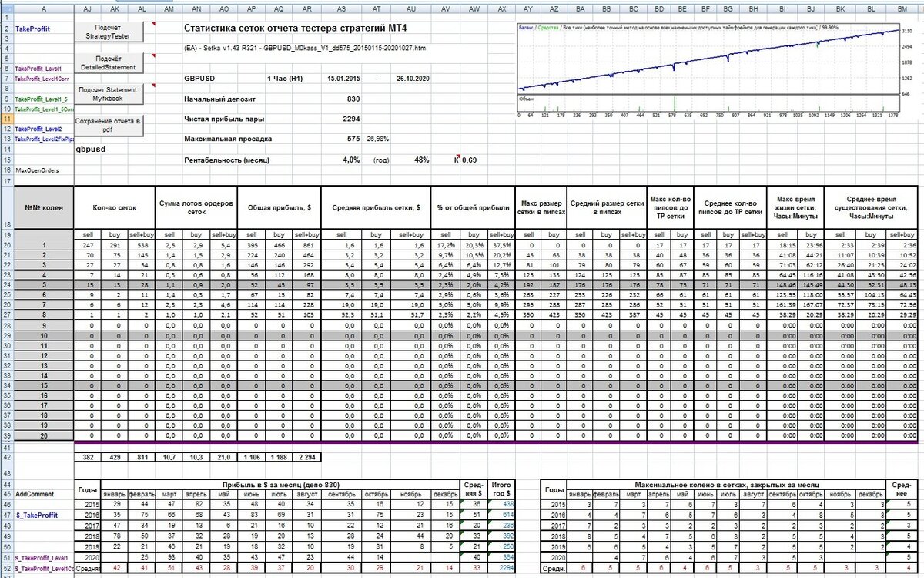This screenshot has width=924, height=578.
Task: Click the monthly return '4,0%'
Action: click(x=351, y=160)
